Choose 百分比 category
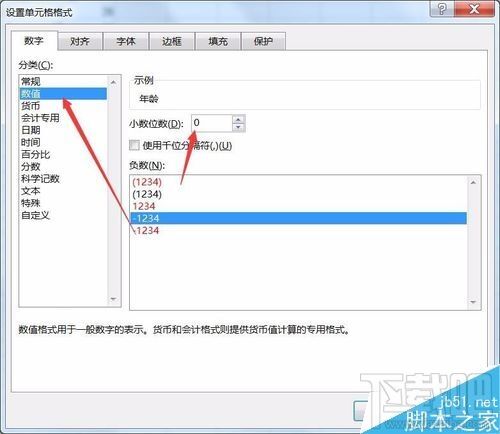Image resolution: width=500 pixels, height=434 pixels. coord(63,154)
